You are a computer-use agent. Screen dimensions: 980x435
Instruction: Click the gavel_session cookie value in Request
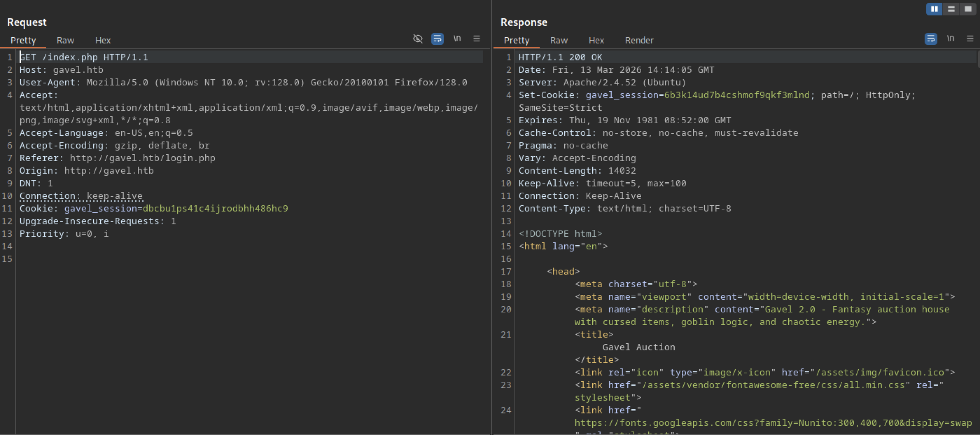coord(215,209)
